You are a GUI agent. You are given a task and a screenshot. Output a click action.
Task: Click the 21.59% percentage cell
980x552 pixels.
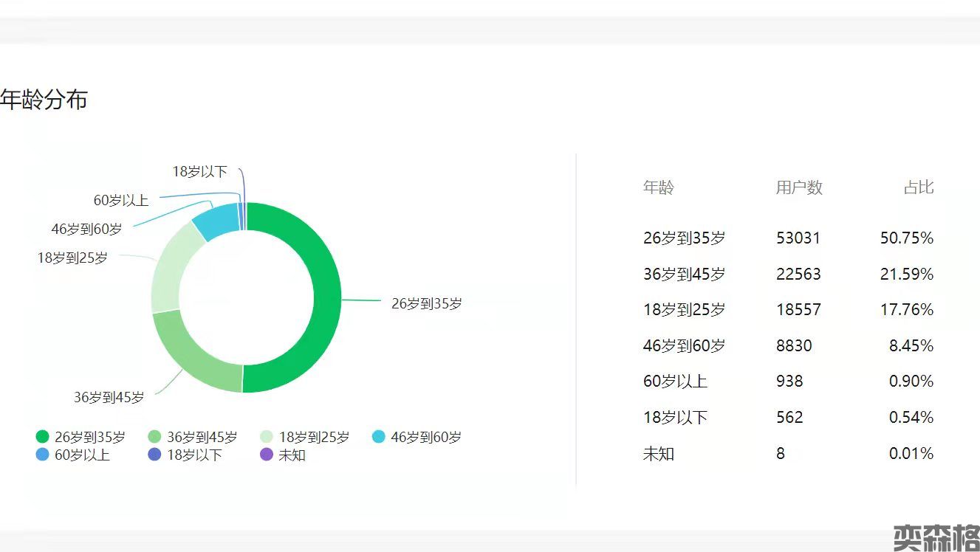906,274
